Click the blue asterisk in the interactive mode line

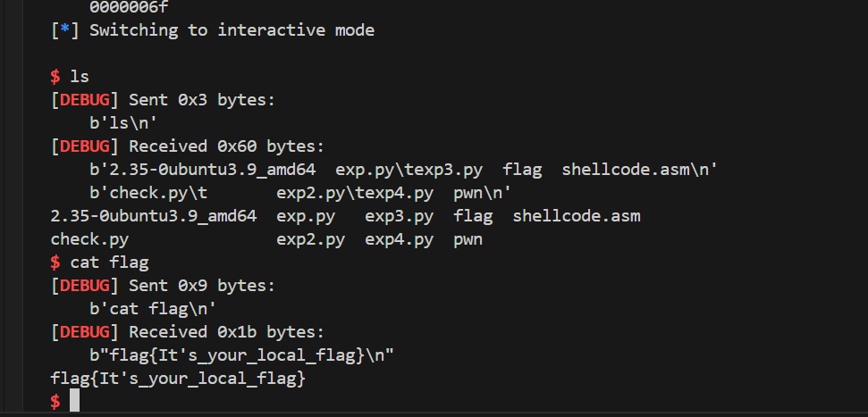pos(65,29)
